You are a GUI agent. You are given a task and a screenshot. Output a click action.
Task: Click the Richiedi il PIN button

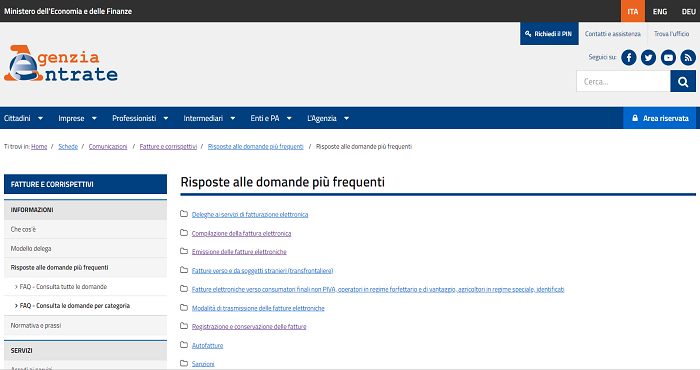[549, 33]
